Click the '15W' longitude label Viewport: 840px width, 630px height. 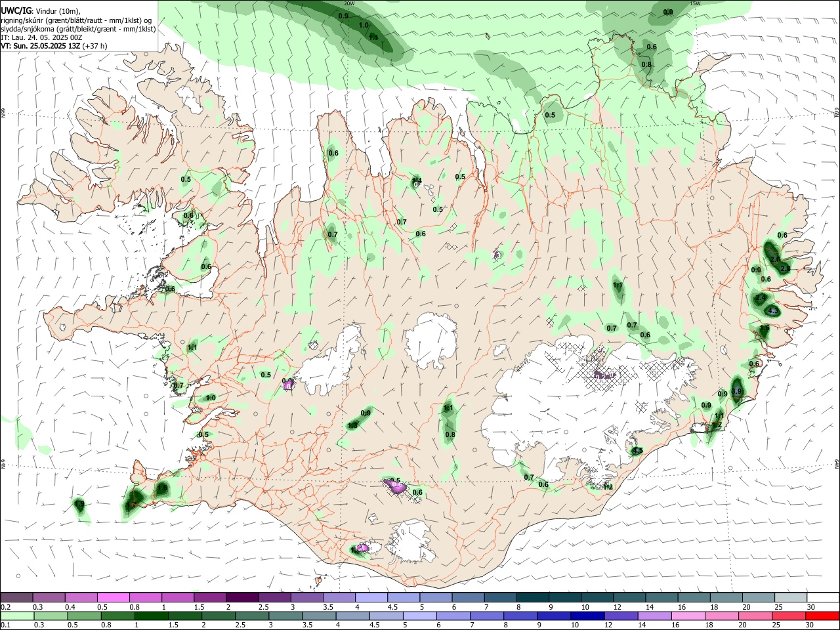click(x=696, y=3)
